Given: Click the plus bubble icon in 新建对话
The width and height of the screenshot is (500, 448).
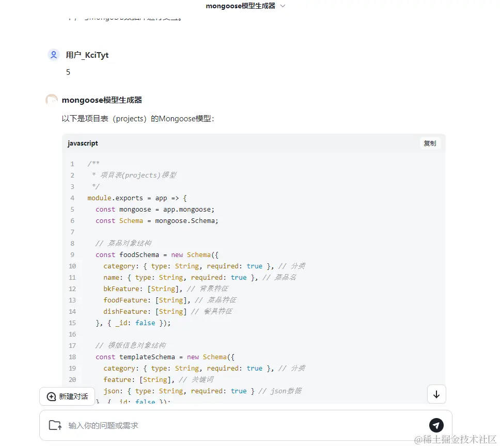Looking at the screenshot, I should [51, 396].
